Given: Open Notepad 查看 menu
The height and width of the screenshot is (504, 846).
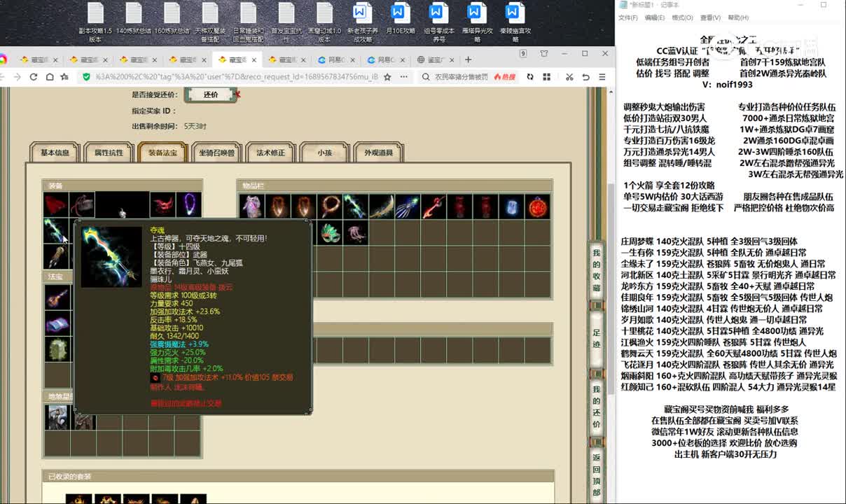Looking at the screenshot, I should click(x=710, y=17).
